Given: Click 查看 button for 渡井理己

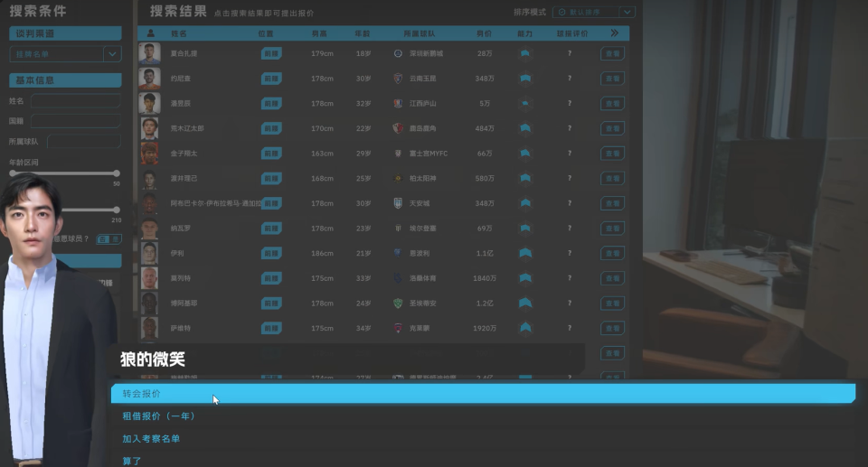Looking at the screenshot, I should (x=612, y=178).
